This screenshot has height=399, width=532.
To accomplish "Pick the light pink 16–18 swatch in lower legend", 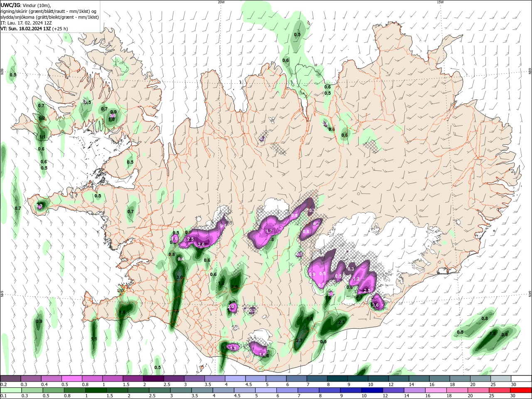I will point(436,390).
